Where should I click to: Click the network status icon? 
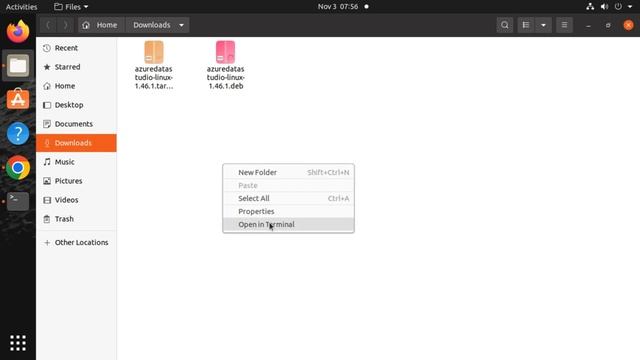[590, 7]
